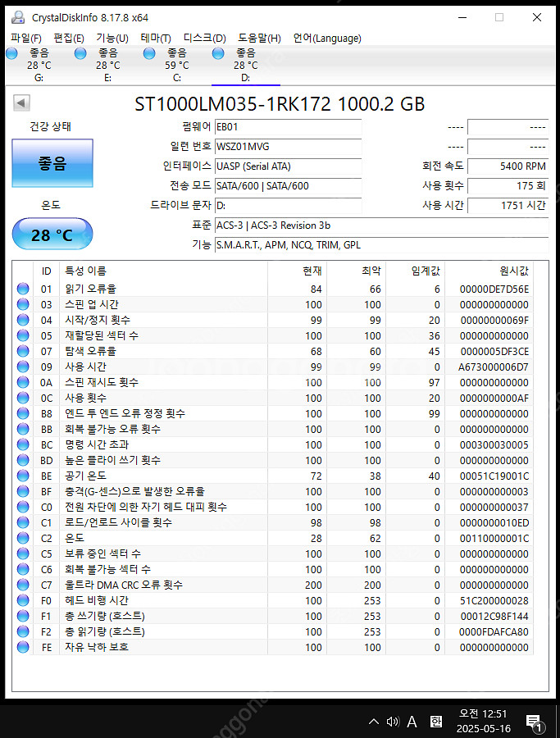Image resolution: width=560 pixels, height=738 pixels.
Task: Click status icon for BC 명령 시간 초과
Action: pos(23,444)
